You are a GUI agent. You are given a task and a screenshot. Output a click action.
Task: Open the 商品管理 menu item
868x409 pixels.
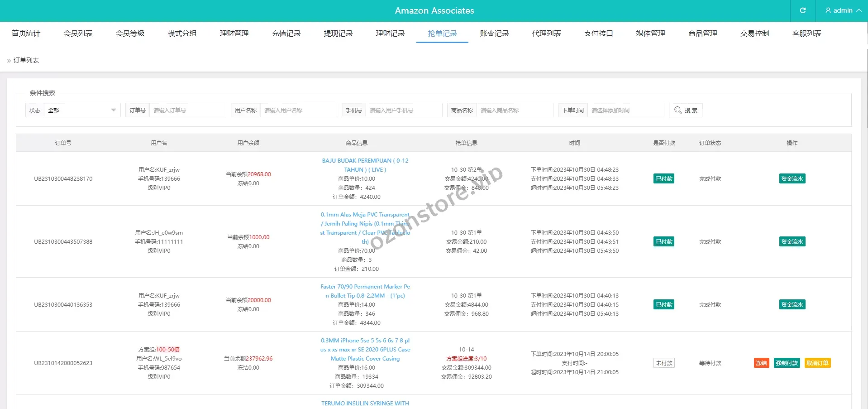click(702, 34)
